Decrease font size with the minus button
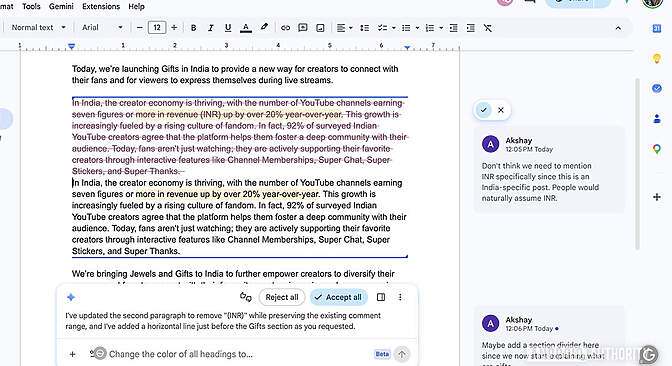Viewport: 672px width, 366px height. tap(139, 28)
